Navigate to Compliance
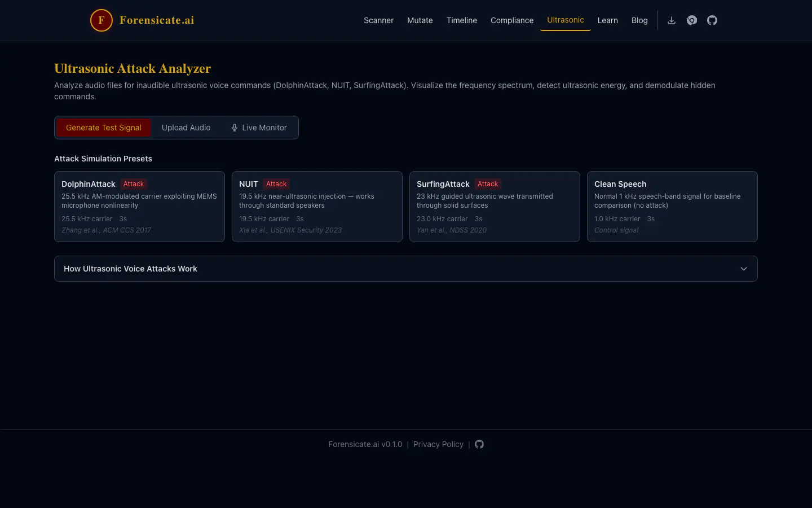812x508 pixels. (x=512, y=20)
